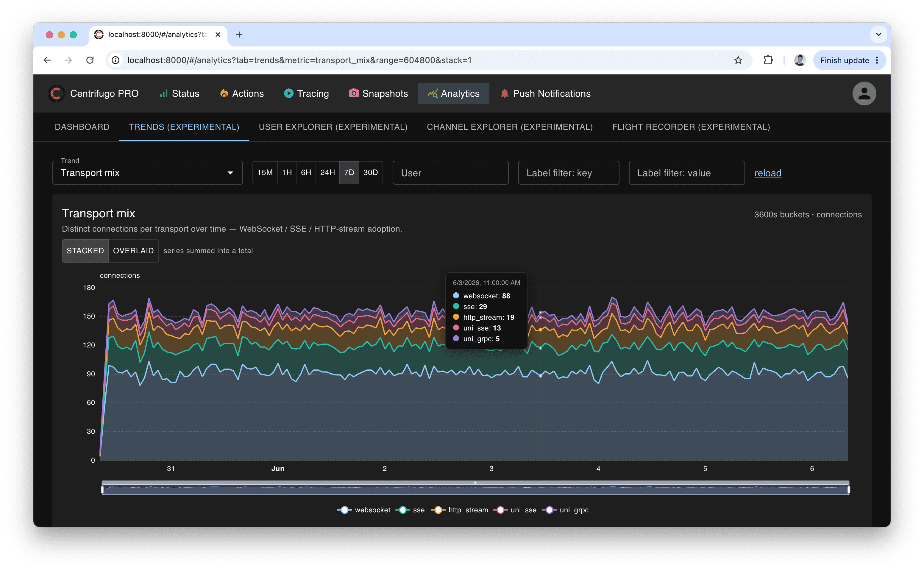Open the Flight Recorder (Experimental) tab
This screenshot has height=571, width=924.
click(x=691, y=127)
